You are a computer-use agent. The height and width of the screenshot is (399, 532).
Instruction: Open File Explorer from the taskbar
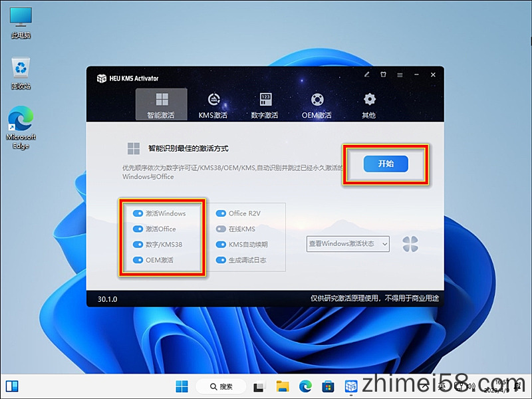283,386
